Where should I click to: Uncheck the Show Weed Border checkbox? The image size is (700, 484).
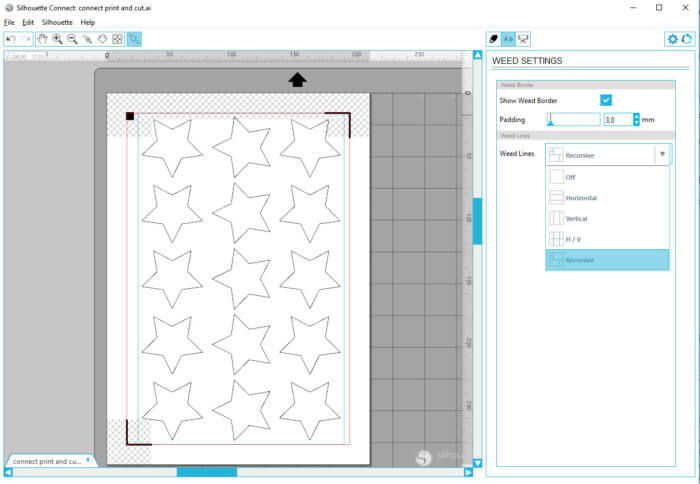(x=606, y=100)
